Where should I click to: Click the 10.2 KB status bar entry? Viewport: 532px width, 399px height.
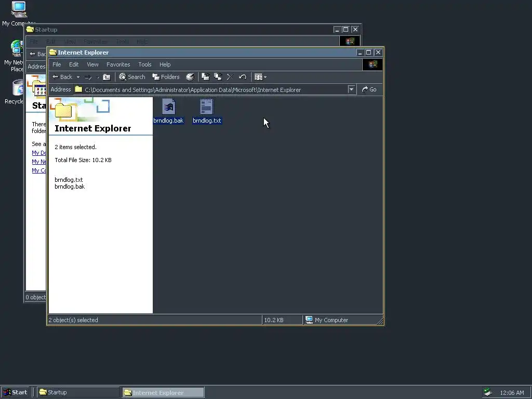(x=274, y=320)
